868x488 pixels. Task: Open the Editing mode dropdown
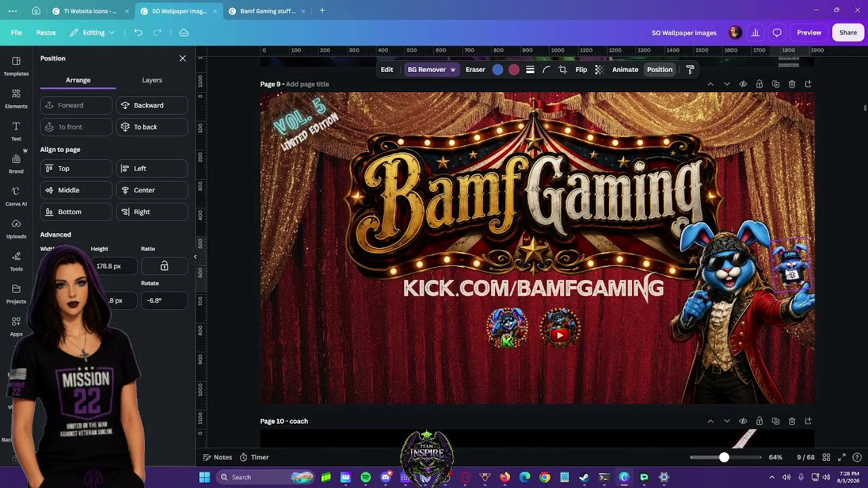(x=92, y=33)
